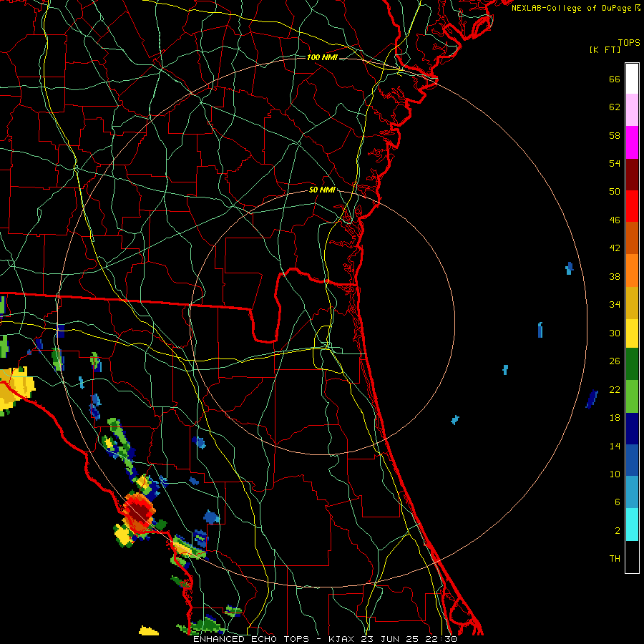This screenshot has width=644, height=644.
Task: Click the "50 NMI" range ring label
Action: (322, 190)
